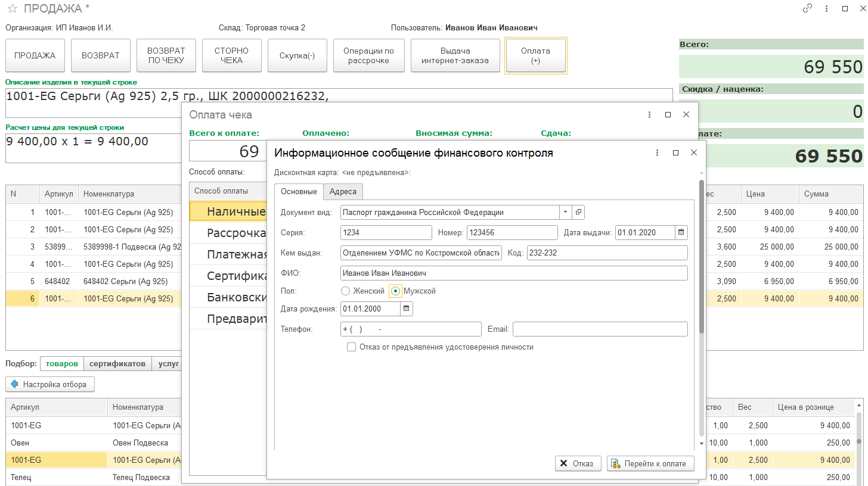Click ПРОДАЖА operation button
This screenshot has height=486, width=868.
[35, 56]
